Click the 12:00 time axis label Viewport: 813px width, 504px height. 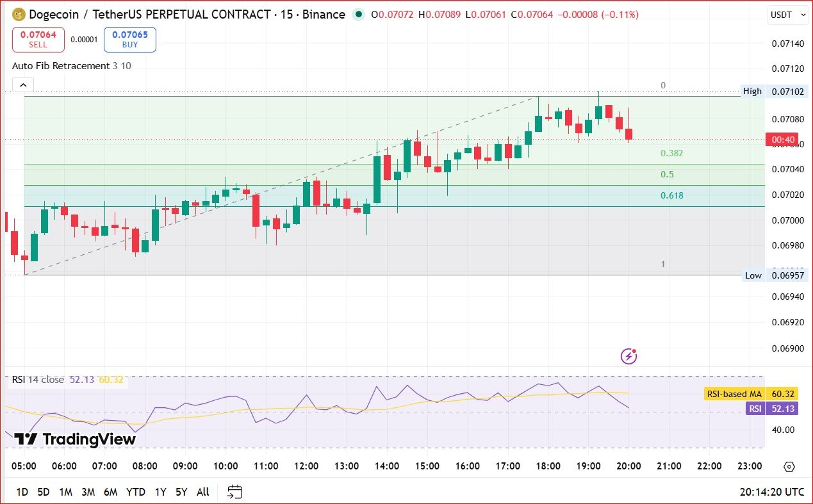(306, 466)
